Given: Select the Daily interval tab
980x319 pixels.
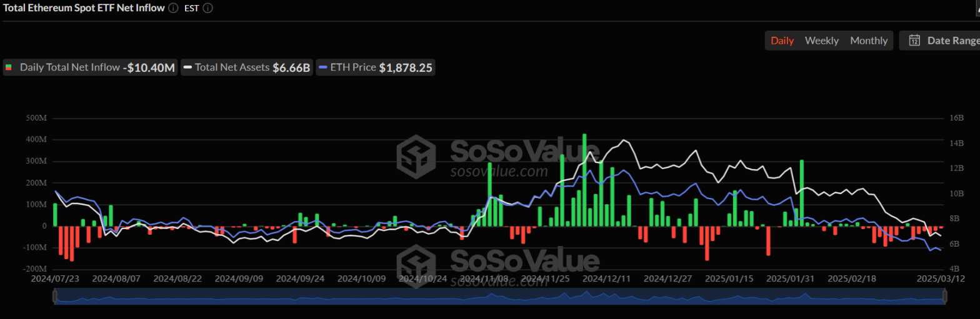Looking at the screenshot, I should [x=782, y=41].
